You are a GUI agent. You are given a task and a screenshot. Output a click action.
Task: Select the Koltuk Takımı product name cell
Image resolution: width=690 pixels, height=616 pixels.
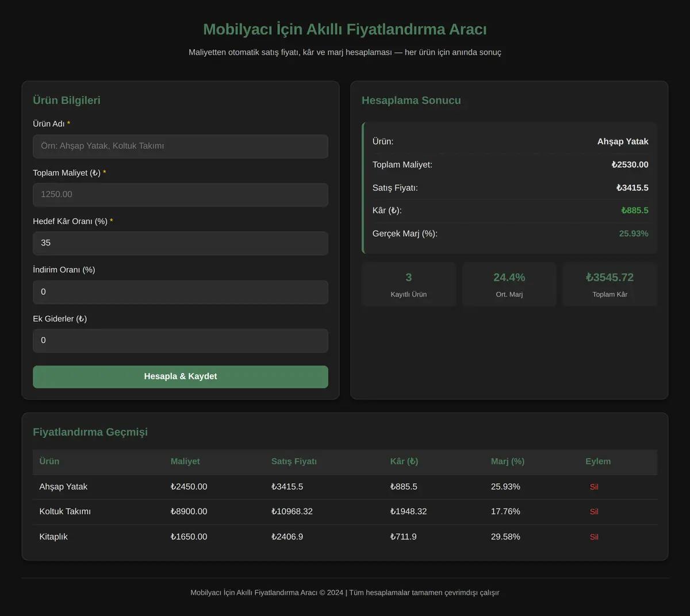pos(65,511)
